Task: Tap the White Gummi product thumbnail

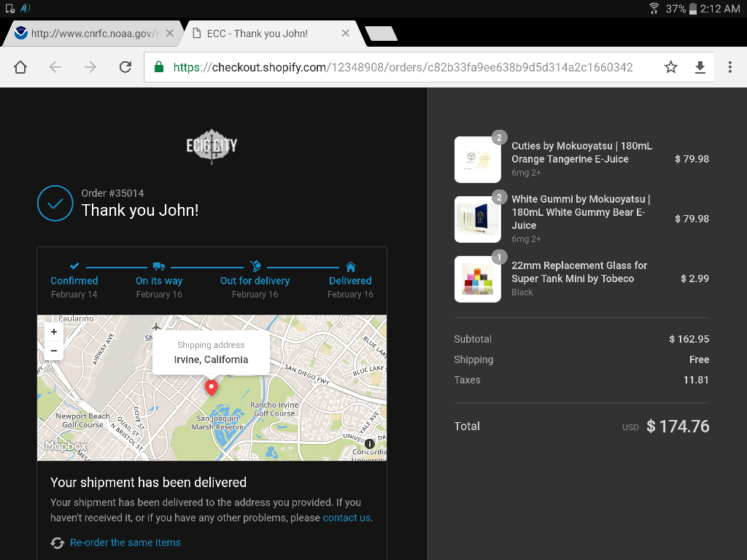Action: (x=477, y=219)
